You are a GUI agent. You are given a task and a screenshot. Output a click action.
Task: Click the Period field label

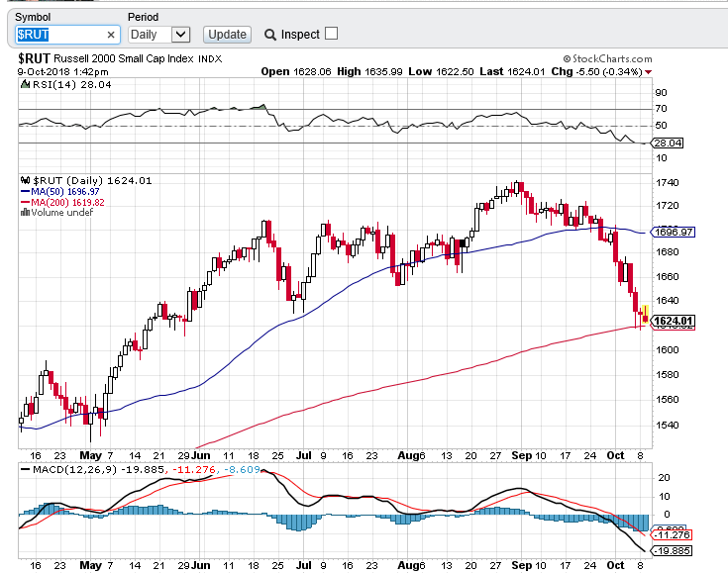[143, 17]
